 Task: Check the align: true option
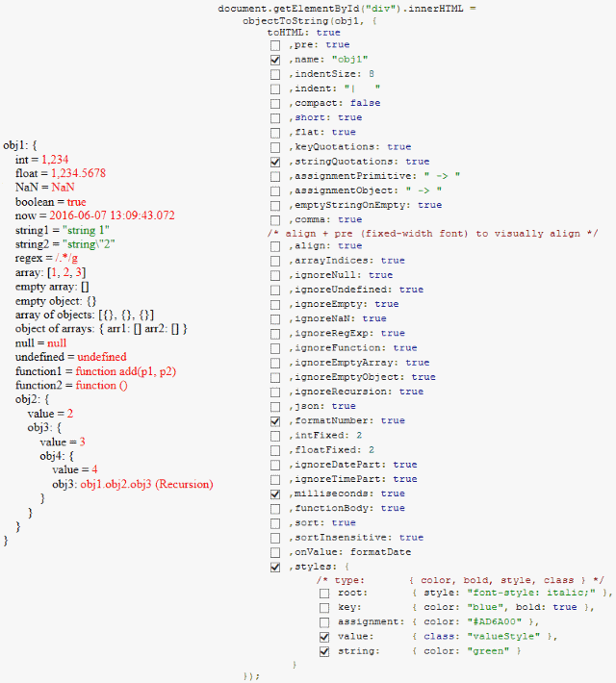tap(275, 246)
